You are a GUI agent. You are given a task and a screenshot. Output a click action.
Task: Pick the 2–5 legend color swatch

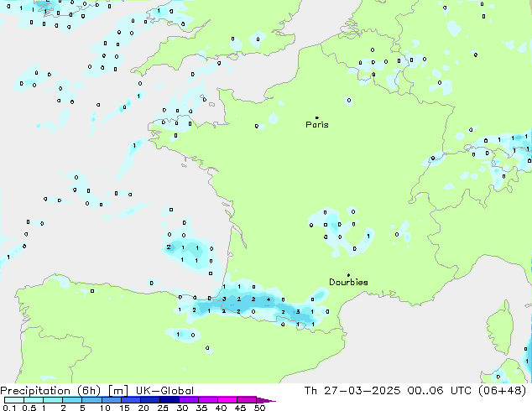pos(72,400)
